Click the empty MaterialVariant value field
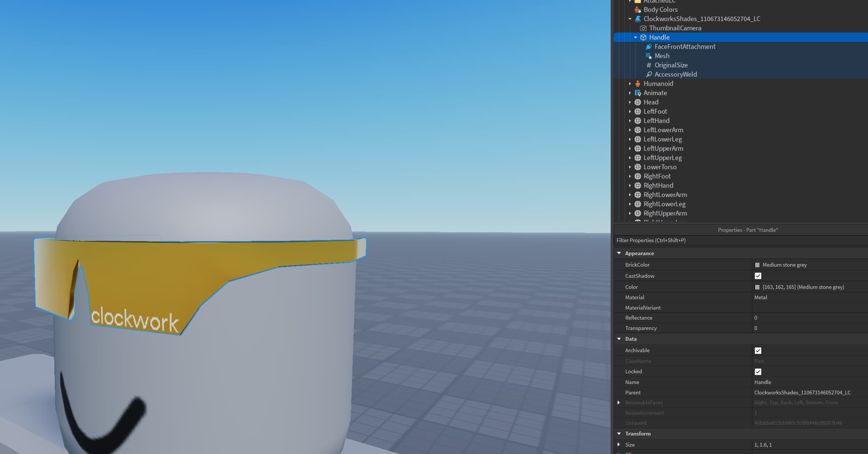This screenshot has height=454, width=868. [x=810, y=308]
